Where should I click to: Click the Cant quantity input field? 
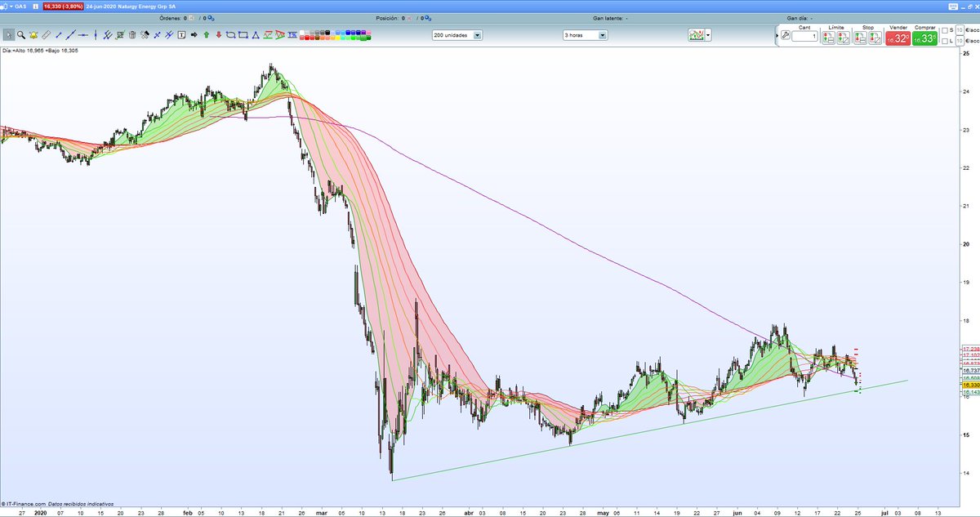(x=804, y=35)
